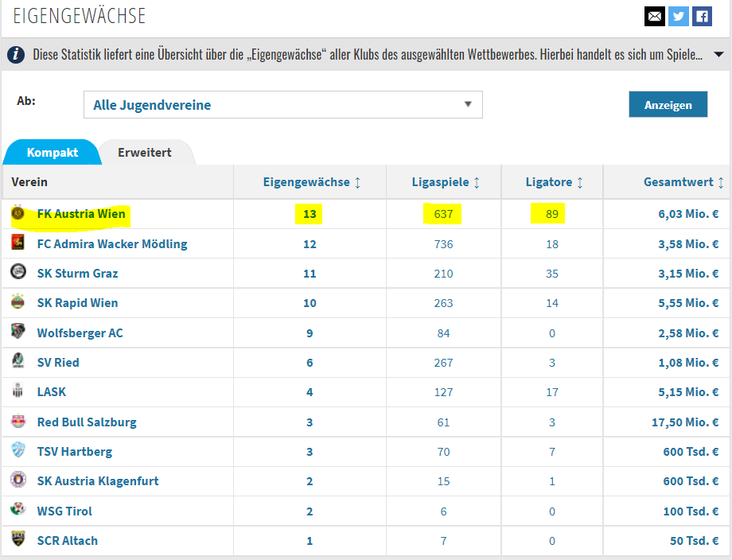
Task: Share the page on Twitter
Action: pyautogui.click(x=679, y=17)
